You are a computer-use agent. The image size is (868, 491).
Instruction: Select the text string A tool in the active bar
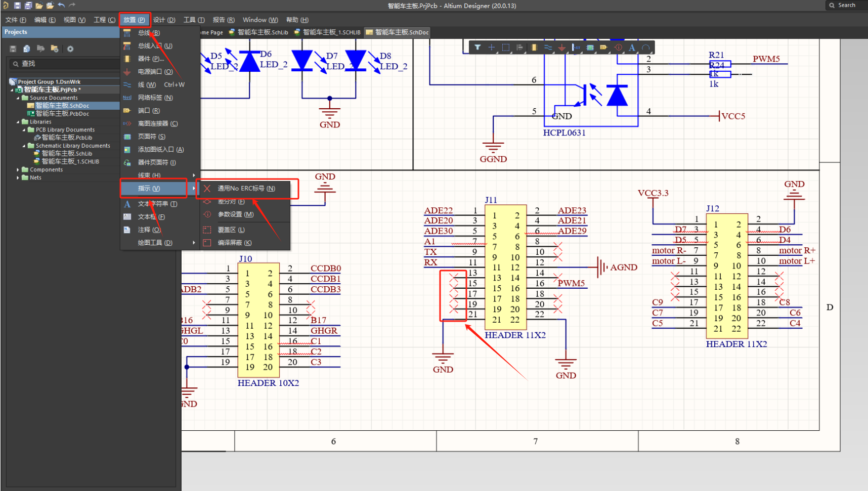coord(632,47)
